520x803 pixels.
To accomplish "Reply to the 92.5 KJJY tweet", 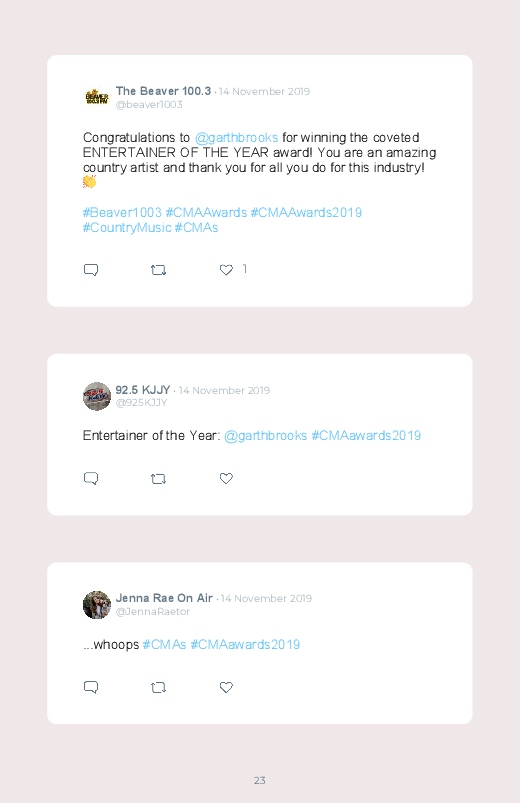I will coord(91,478).
